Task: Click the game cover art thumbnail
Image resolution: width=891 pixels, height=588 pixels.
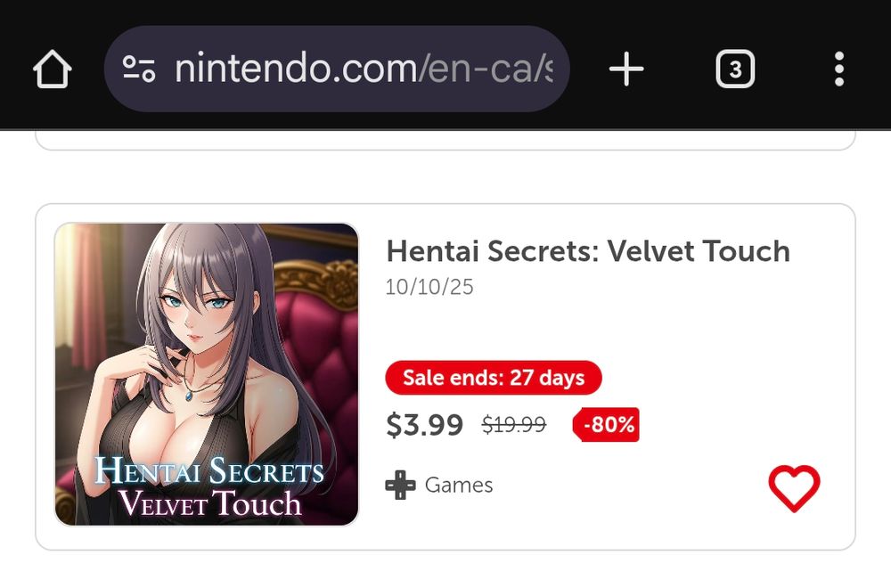Action: (207, 374)
